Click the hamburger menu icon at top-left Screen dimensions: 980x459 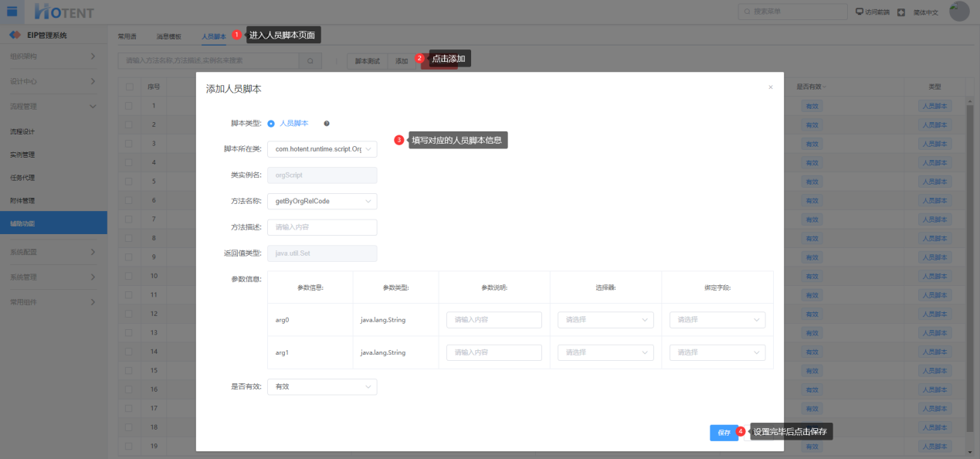[12, 11]
